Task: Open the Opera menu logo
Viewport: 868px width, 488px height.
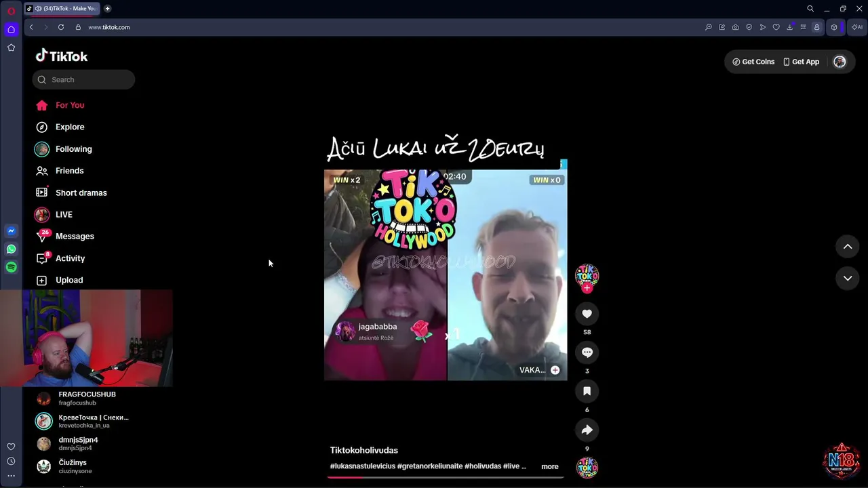Action: (x=11, y=10)
